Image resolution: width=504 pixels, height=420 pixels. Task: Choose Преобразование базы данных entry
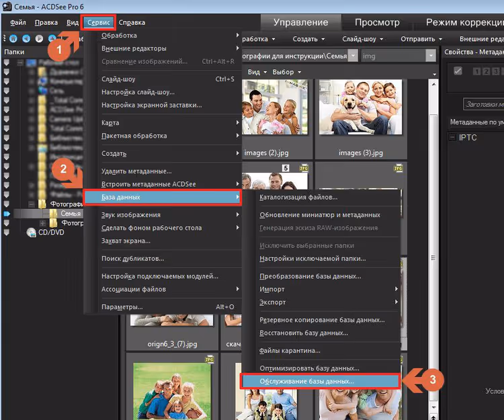tap(320, 276)
